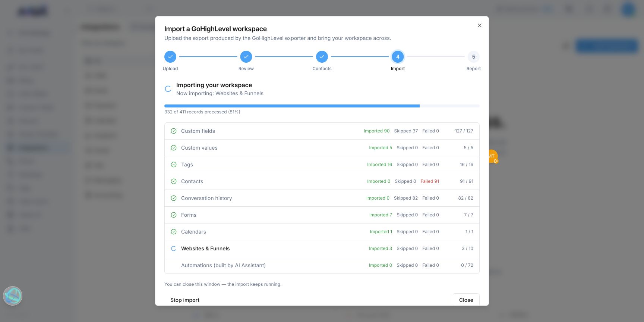The image size is (644, 322).
Task: Select the Custom values row label
Action: coord(199,148)
